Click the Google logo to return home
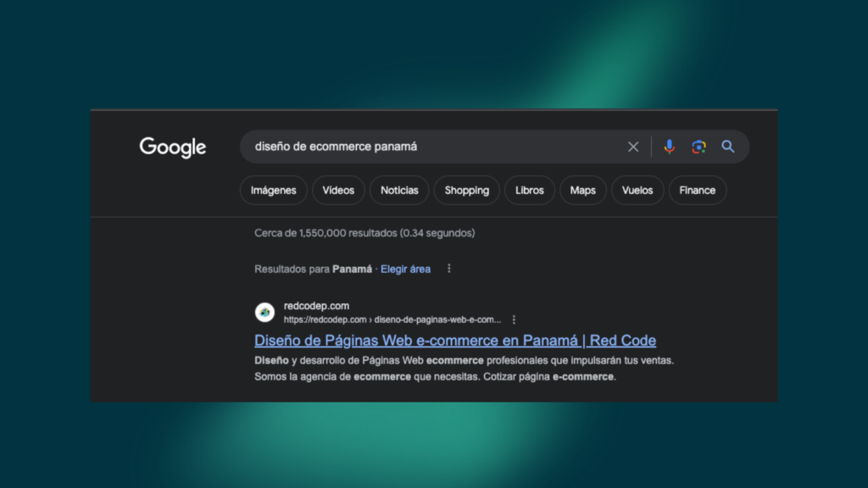The image size is (868, 488). pos(172,147)
